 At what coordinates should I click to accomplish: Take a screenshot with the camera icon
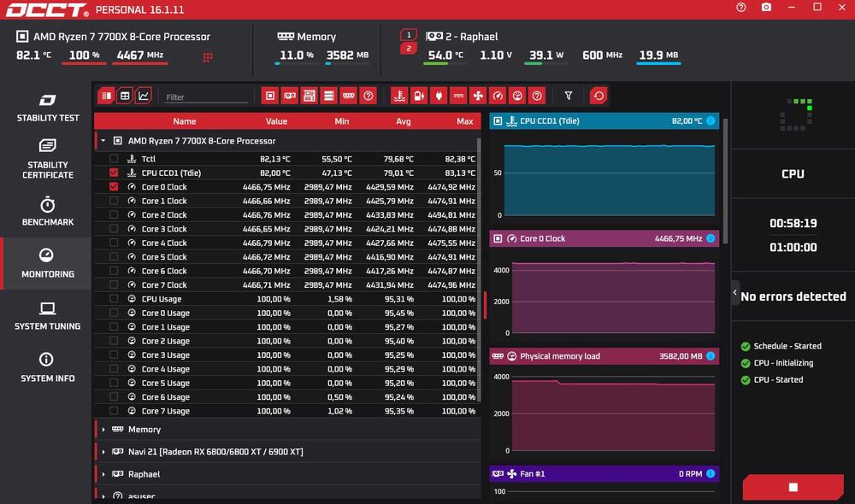click(x=766, y=7)
